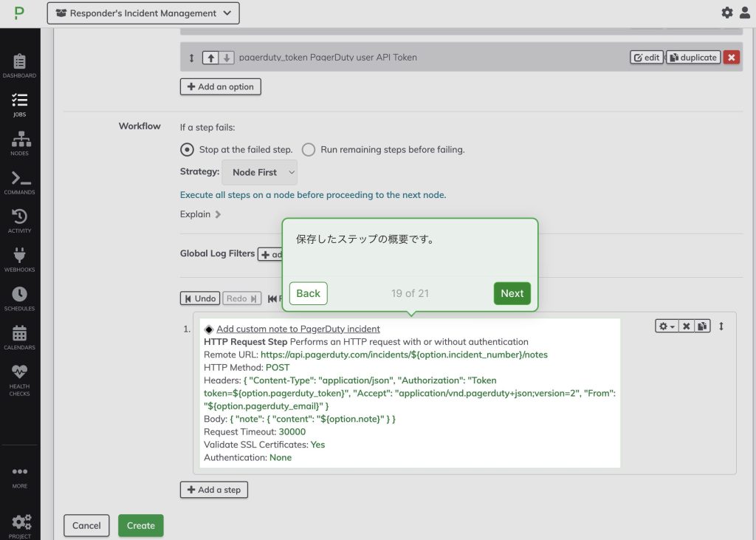Open Nodes in the sidebar
The height and width of the screenshot is (540, 756).
tap(19, 143)
